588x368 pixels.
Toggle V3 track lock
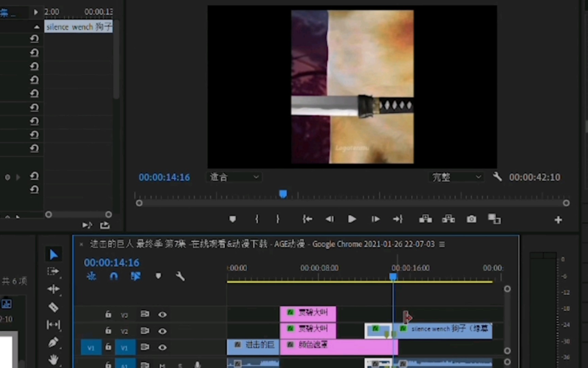point(108,314)
